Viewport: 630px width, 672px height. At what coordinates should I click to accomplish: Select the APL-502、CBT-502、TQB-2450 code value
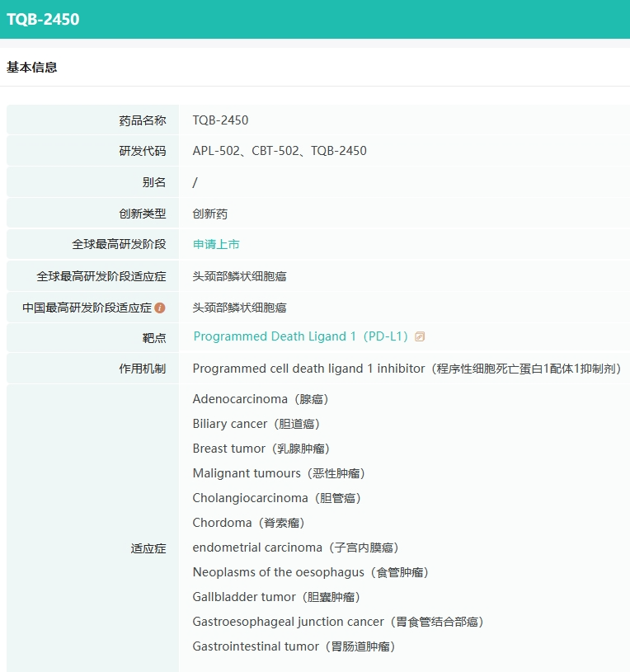click(280, 151)
